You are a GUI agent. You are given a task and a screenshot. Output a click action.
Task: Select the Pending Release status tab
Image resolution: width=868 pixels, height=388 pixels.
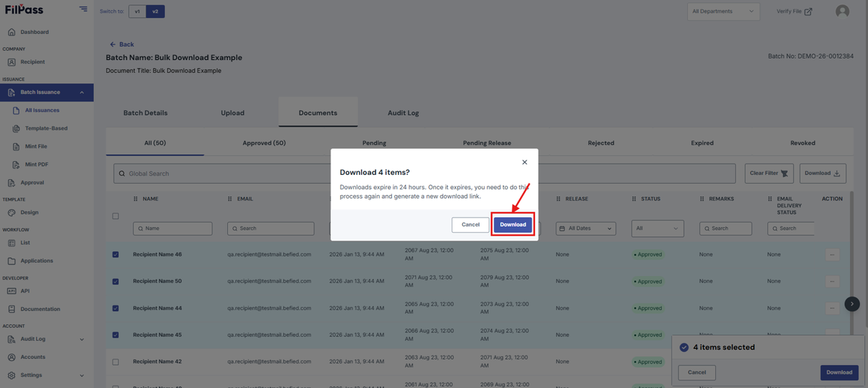(487, 143)
